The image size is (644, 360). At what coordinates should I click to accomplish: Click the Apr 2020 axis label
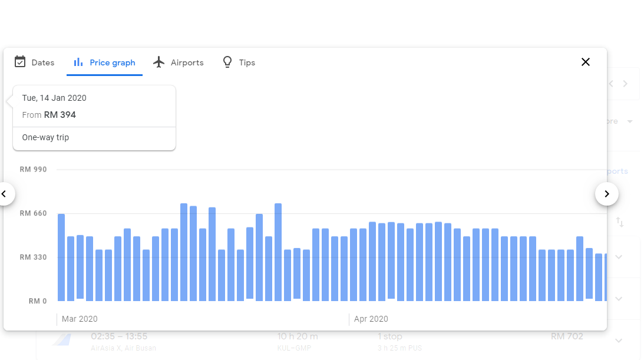click(x=371, y=319)
